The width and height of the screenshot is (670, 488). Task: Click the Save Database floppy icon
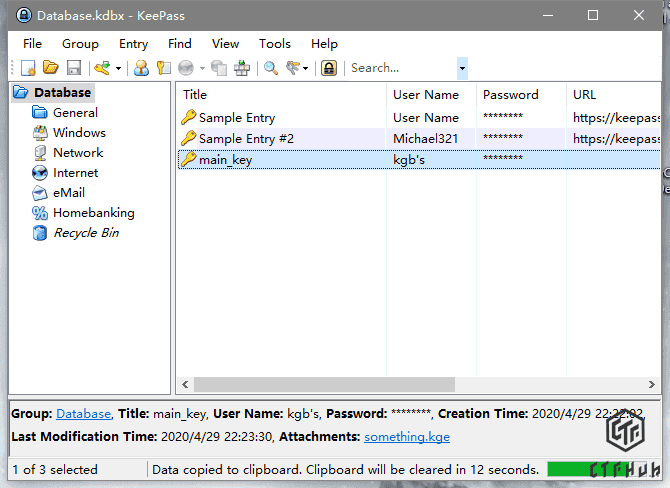click(x=73, y=68)
